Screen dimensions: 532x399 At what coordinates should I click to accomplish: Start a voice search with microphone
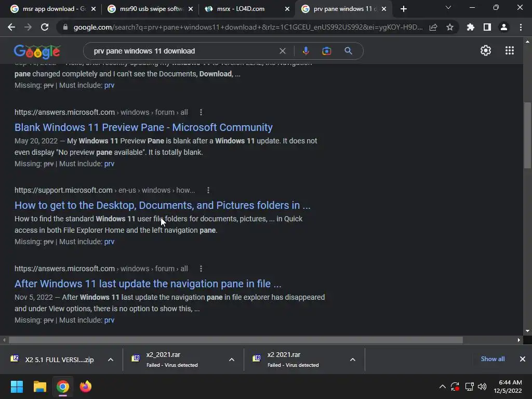tap(305, 51)
